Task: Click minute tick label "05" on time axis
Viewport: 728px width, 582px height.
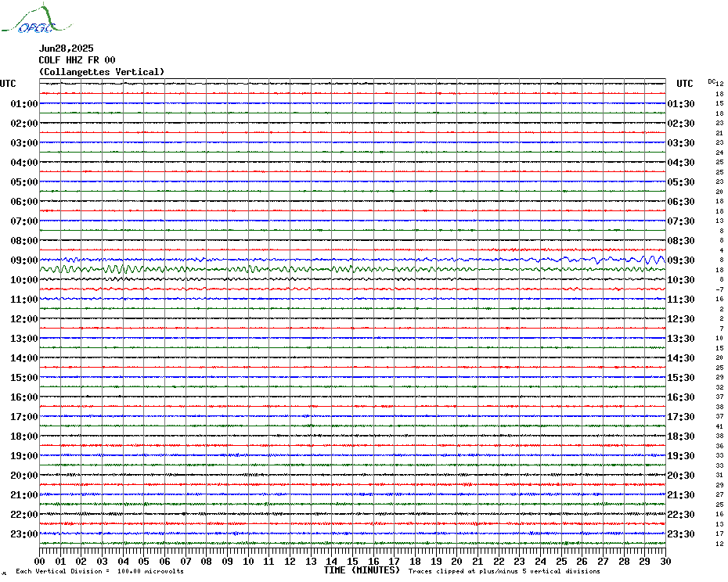Action: 144,561
